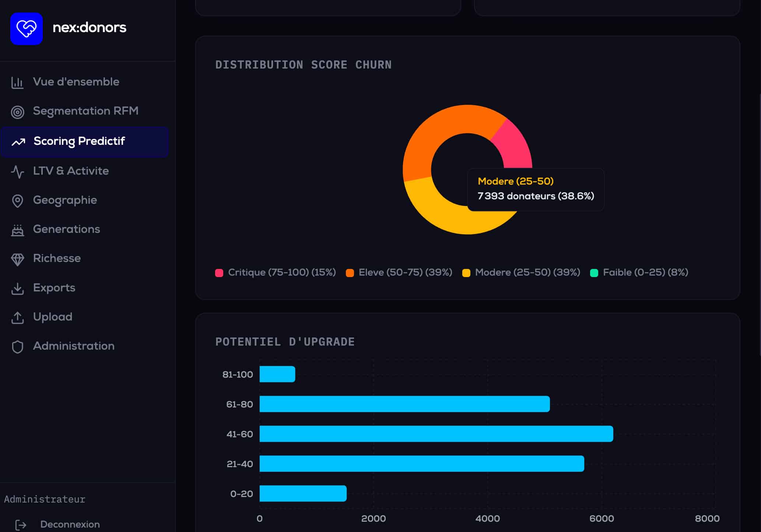Click the diamond icon beside Richesse
Image resolution: width=761 pixels, height=532 pixels.
[x=17, y=259]
